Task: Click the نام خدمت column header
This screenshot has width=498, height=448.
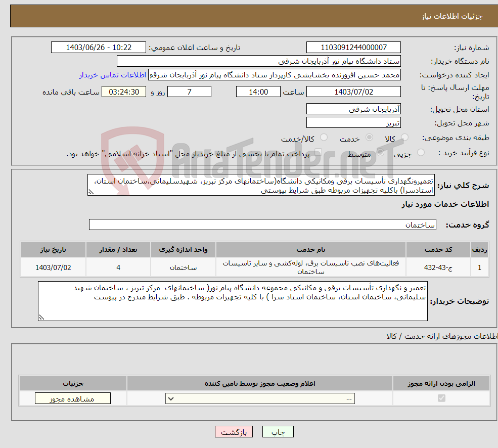Action: (310, 250)
